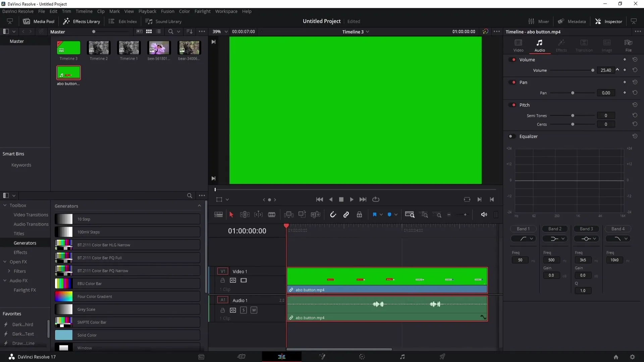The image size is (644, 362).
Task: Select the arrow Selection Mode tool
Action: [231, 215]
